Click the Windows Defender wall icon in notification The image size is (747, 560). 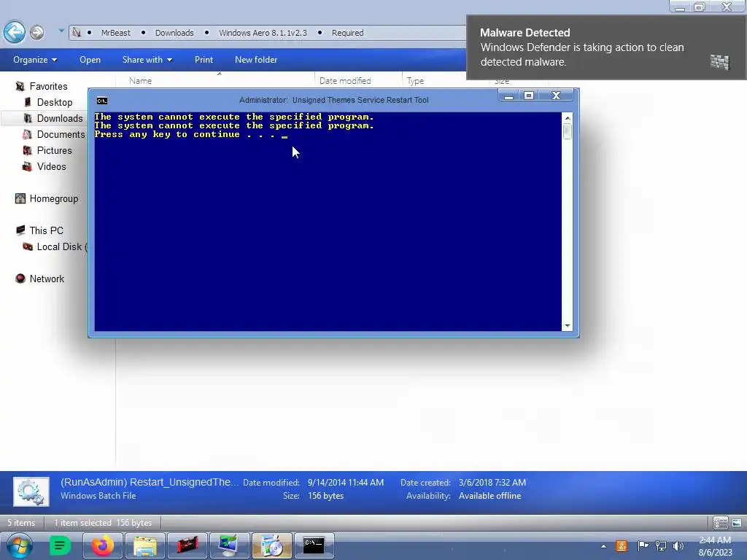(x=719, y=62)
